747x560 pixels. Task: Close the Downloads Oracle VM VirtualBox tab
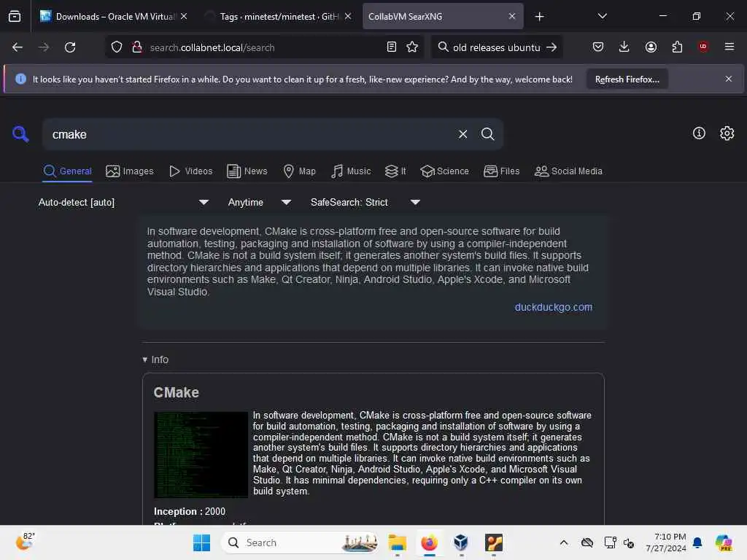click(184, 16)
